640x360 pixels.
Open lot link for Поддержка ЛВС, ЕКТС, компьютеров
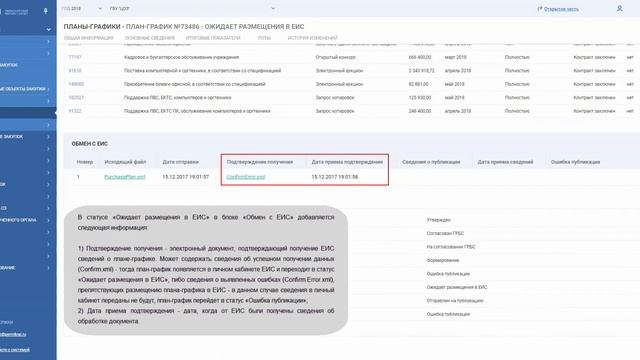click(x=76, y=98)
